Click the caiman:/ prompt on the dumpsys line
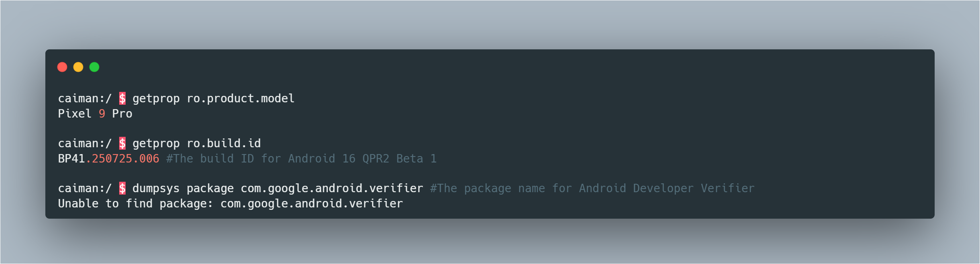The image size is (980, 264). pyautogui.click(x=85, y=188)
